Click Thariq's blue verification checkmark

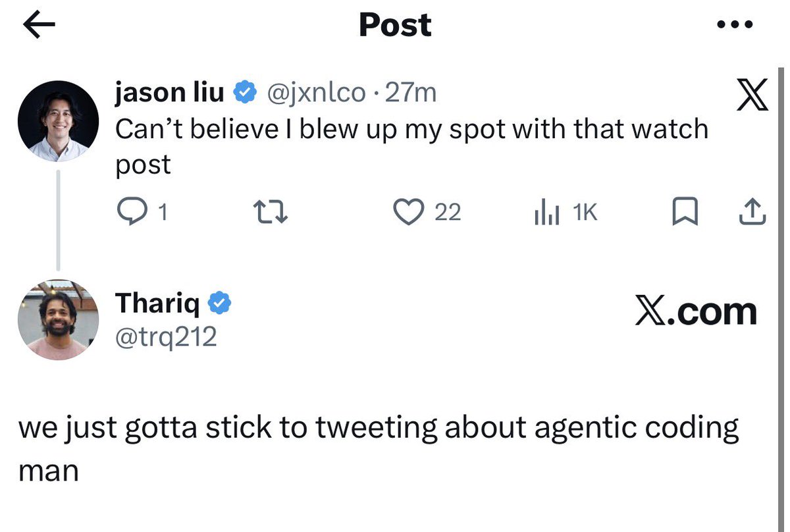coord(220,302)
